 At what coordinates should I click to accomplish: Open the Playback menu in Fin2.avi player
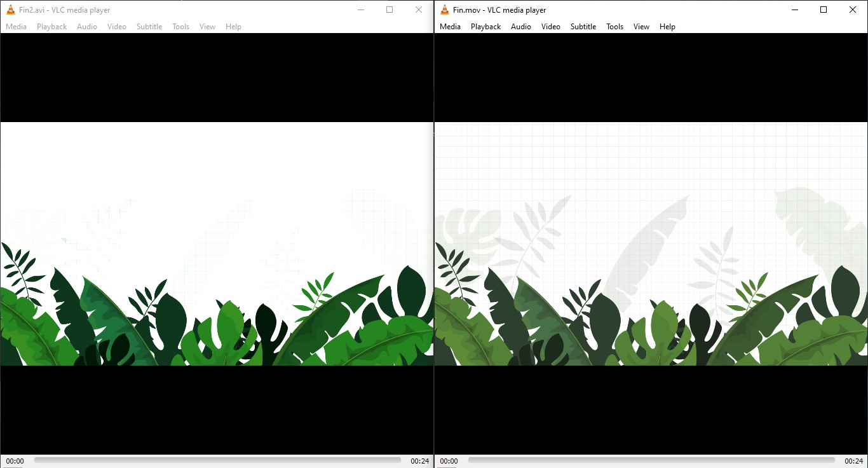[51, 26]
